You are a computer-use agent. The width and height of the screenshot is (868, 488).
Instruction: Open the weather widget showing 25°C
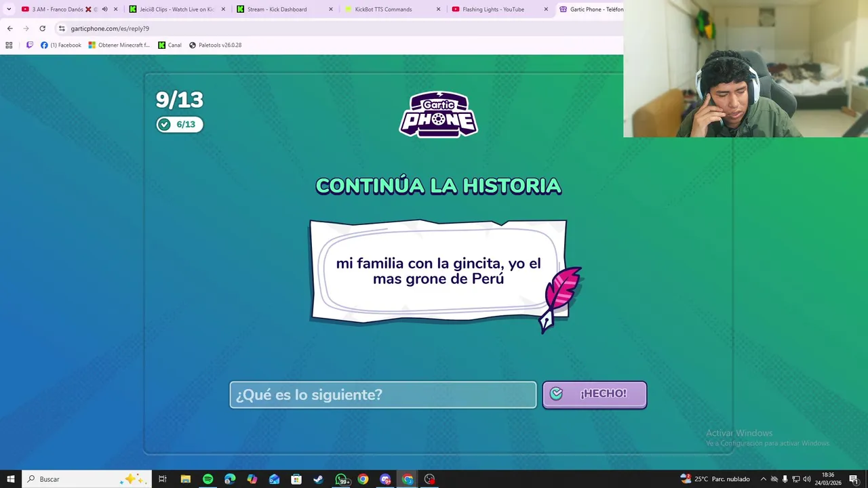(x=715, y=479)
